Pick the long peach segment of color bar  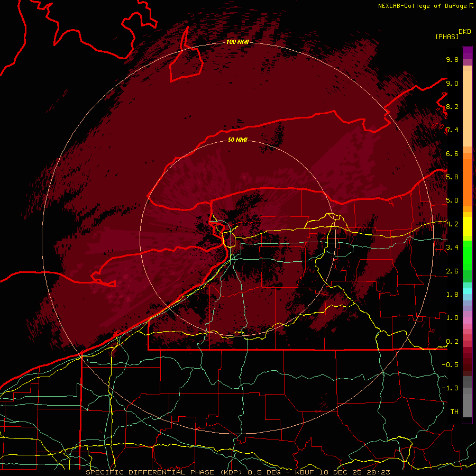467,108
